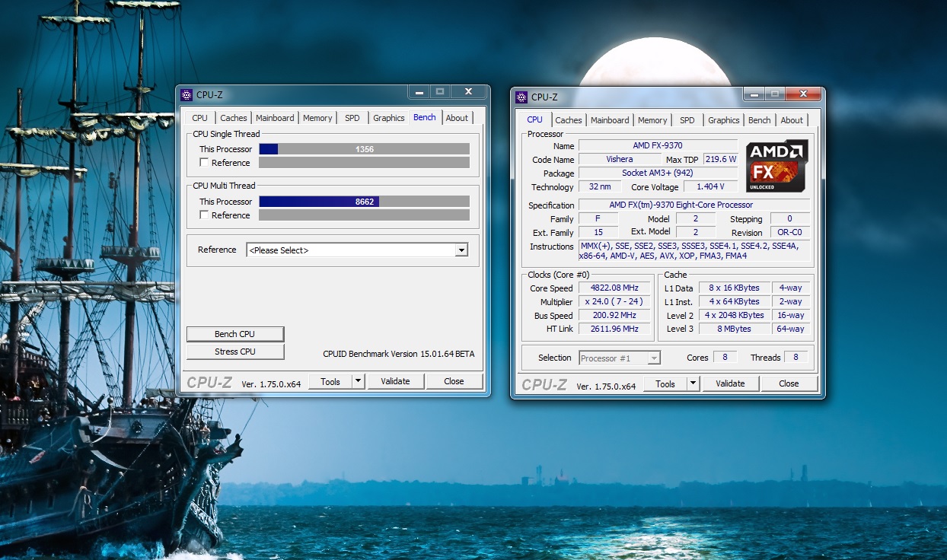947x560 pixels.
Task: Click the Code Name value Vishera
Action: 620,159
